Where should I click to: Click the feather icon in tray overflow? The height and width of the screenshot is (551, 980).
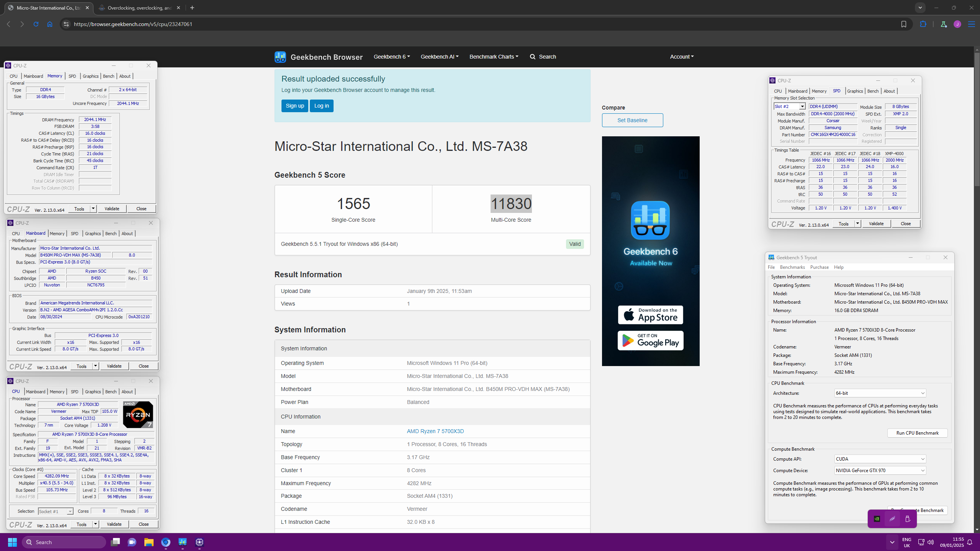tap(892, 519)
